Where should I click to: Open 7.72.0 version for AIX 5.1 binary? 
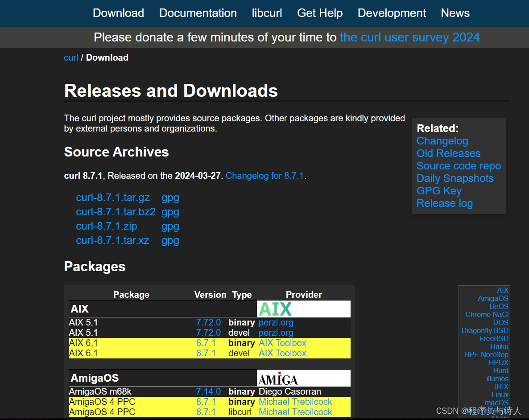[208, 322]
